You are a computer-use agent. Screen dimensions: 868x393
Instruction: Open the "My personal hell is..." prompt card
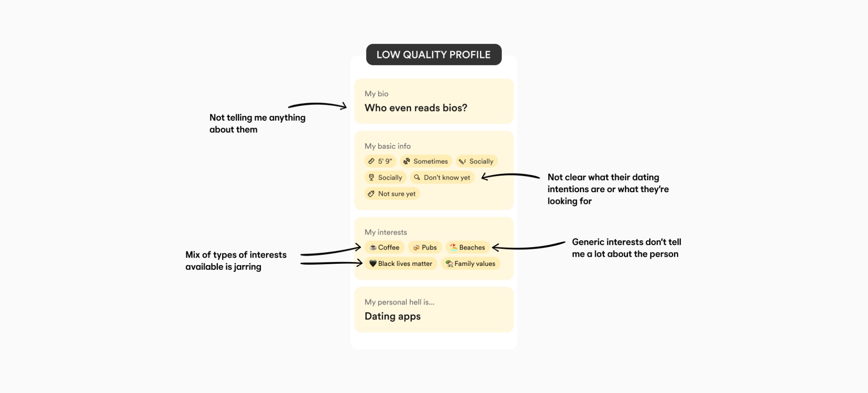[434, 310]
